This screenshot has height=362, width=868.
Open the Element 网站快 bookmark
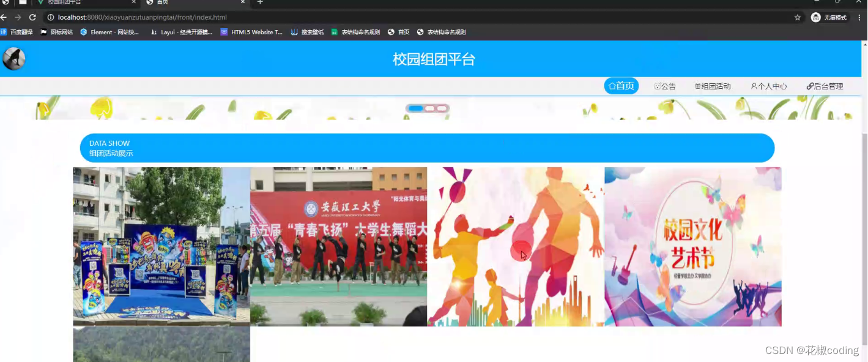109,32
